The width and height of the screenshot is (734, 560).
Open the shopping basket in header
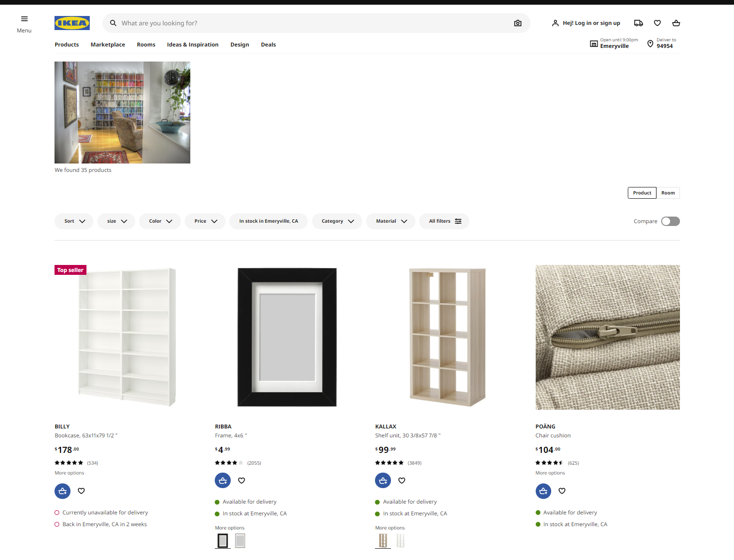pyautogui.click(x=676, y=23)
